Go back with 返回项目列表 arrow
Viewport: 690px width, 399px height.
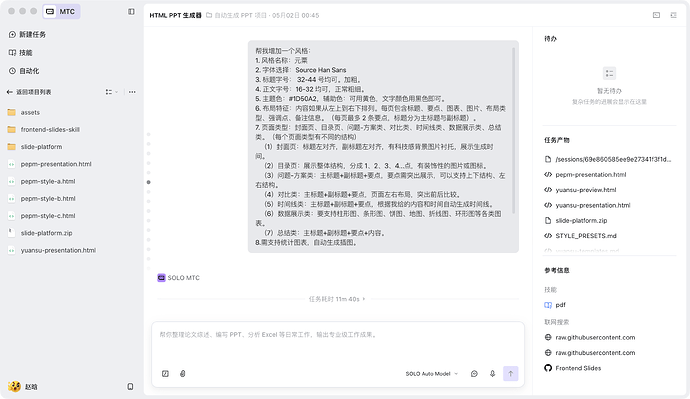click(x=29, y=92)
